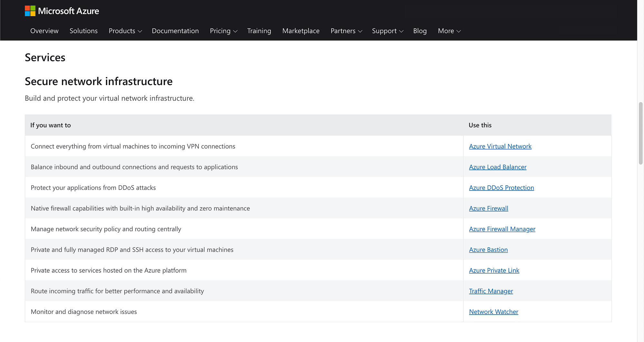Expand the More dropdown menu
This screenshot has height=342, width=644.
click(449, 31)
